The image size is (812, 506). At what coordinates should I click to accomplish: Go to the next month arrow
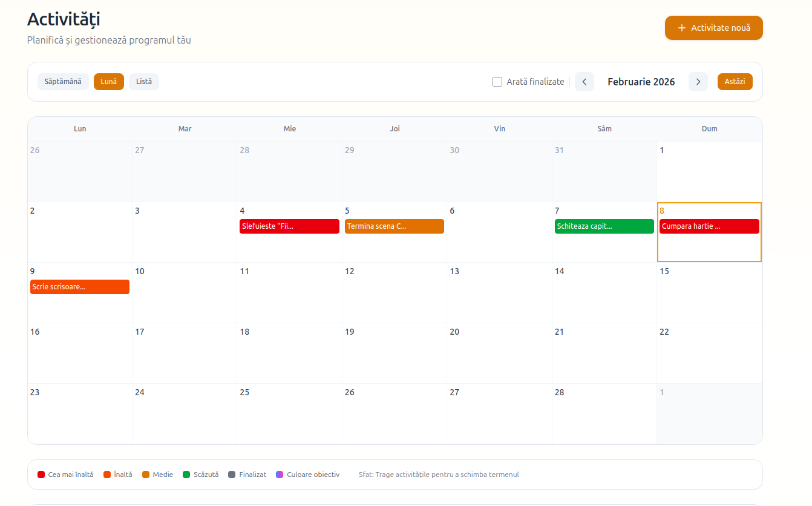click(698, 82)
